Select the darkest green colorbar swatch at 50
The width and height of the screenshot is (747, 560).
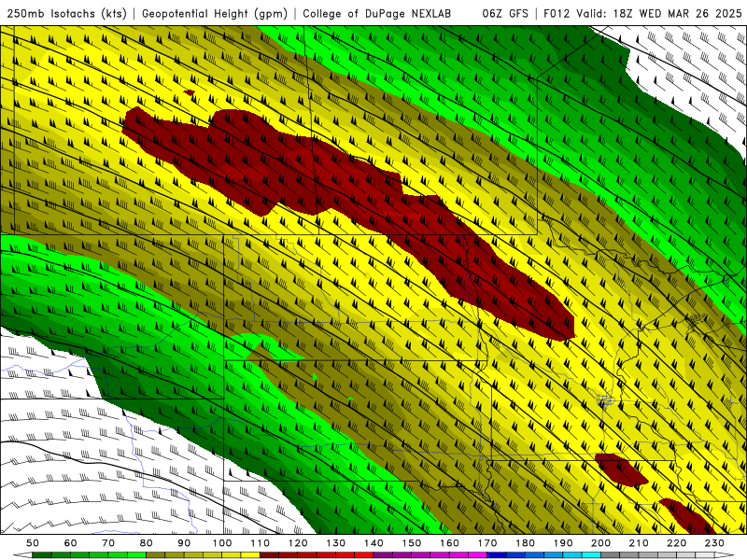click(x=42, y=555)
